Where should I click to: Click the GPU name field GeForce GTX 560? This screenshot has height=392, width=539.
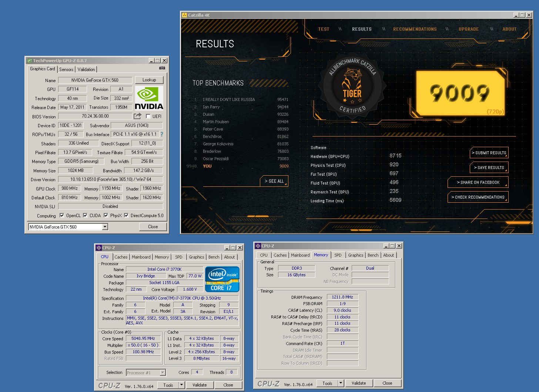pyautogui.click(x=95, y=80)
